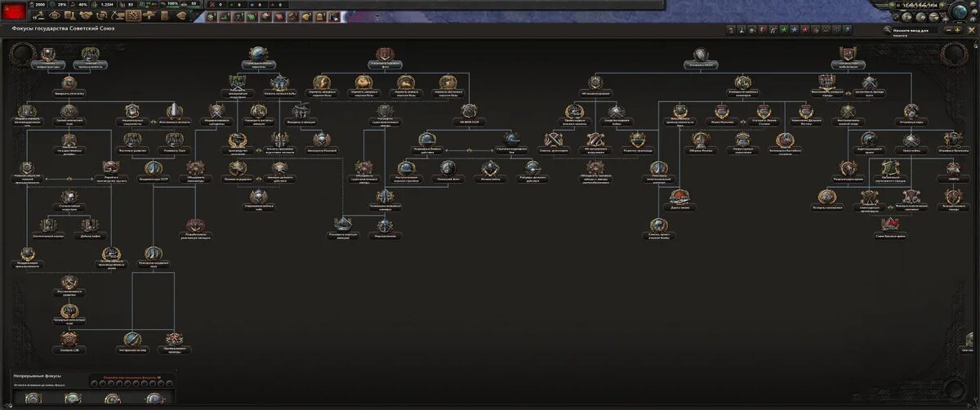
Task: Click the magnifier search icon
Action: click(887, 29)
